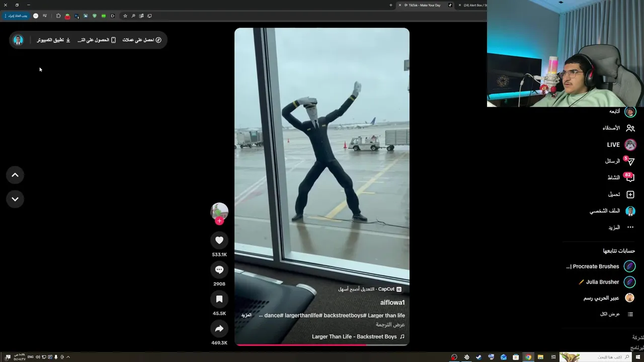Click the 'D' extension icon in toolbar

pos(113,16)
